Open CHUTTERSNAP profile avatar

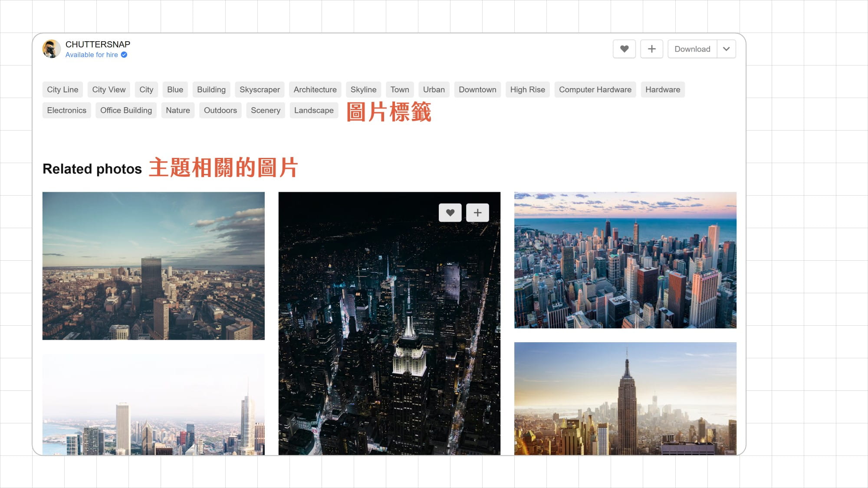tap(52, 49)
